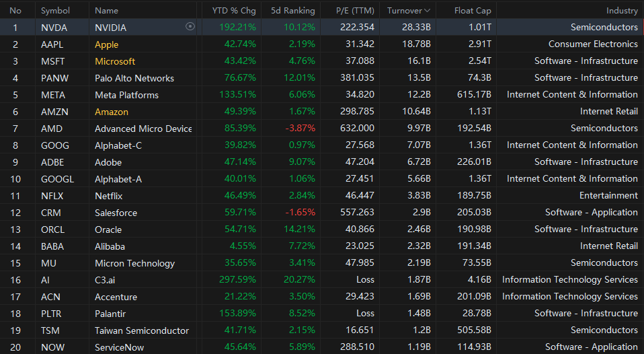The height and width of the screenshot is (354, 644).
Task: Select the Micron Technology name cell
Action: [x=134, y=264]
